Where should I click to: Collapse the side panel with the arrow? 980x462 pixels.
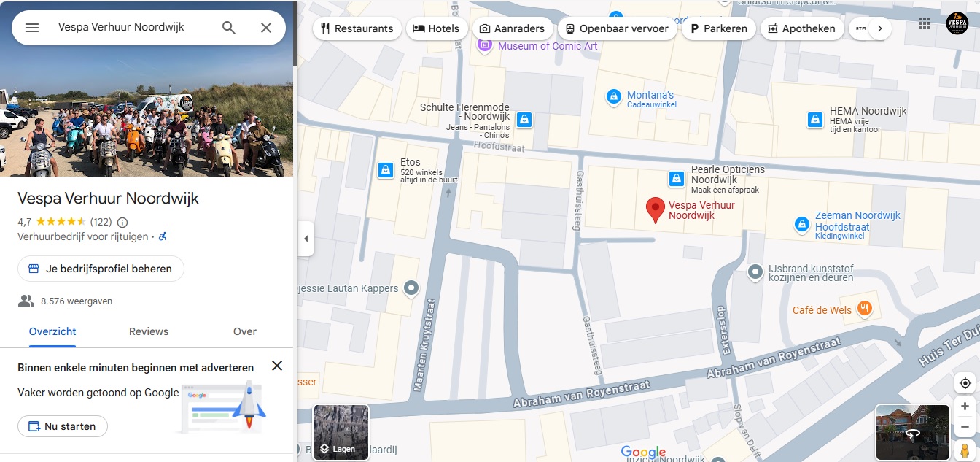(306, 239)
